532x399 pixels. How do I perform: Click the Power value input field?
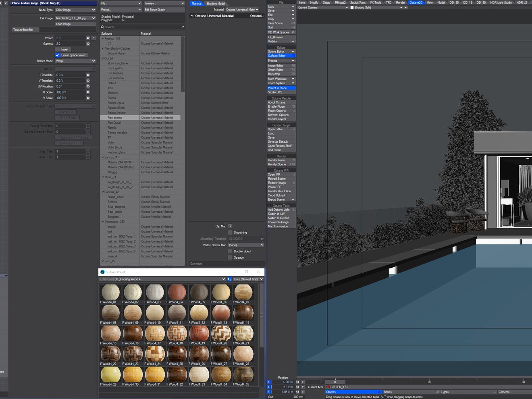70,38
